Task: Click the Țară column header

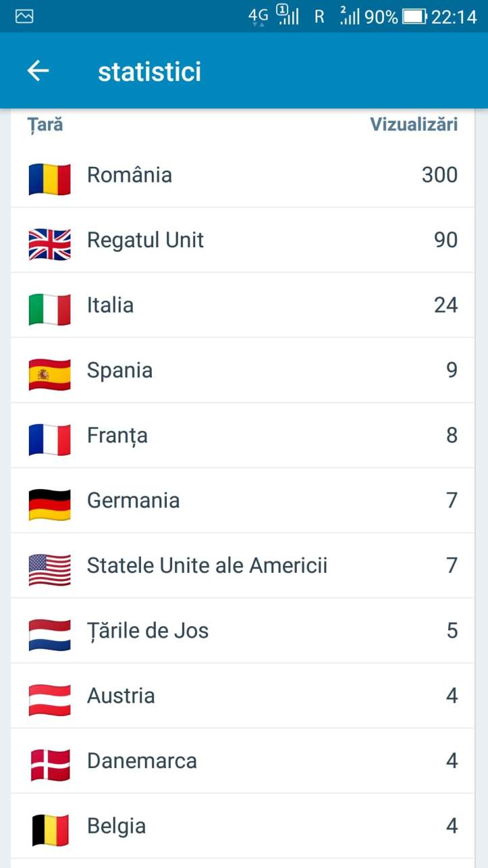Action: click(x=45, y=124)
